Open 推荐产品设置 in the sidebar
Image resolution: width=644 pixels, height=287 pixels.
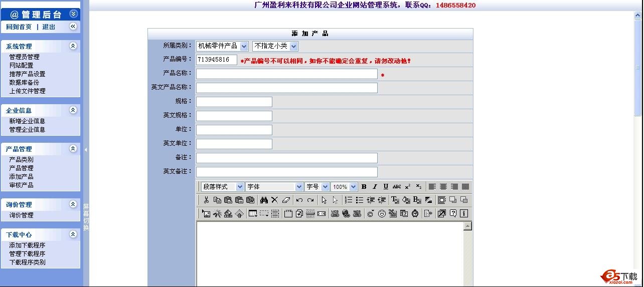point(27,74)
